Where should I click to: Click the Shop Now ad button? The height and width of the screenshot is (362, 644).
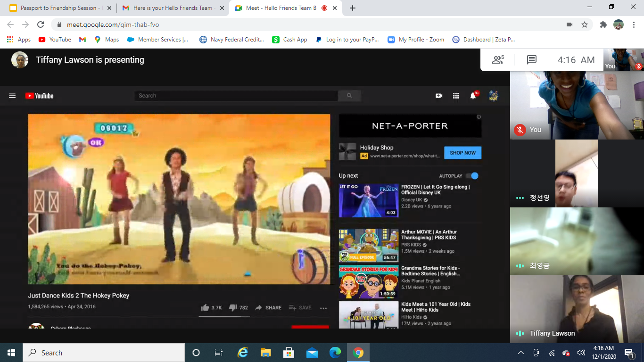click(463, 153)
